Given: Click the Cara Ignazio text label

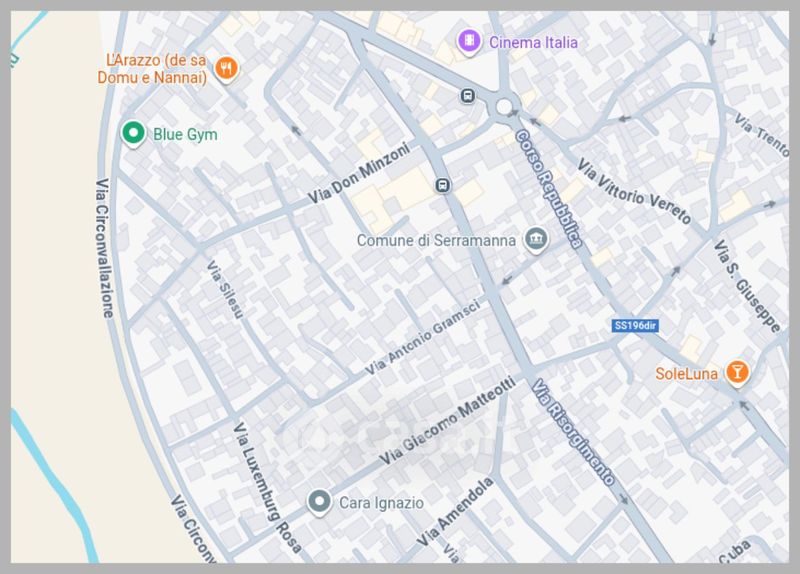Looking at the screenshot, I should click(382, 502).
